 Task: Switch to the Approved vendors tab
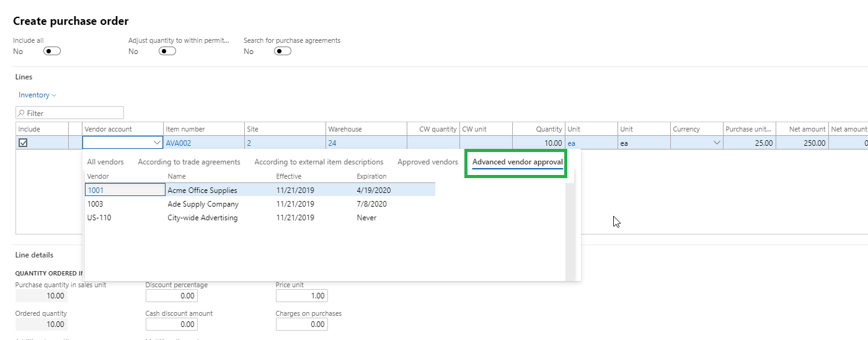click(428, 162)
